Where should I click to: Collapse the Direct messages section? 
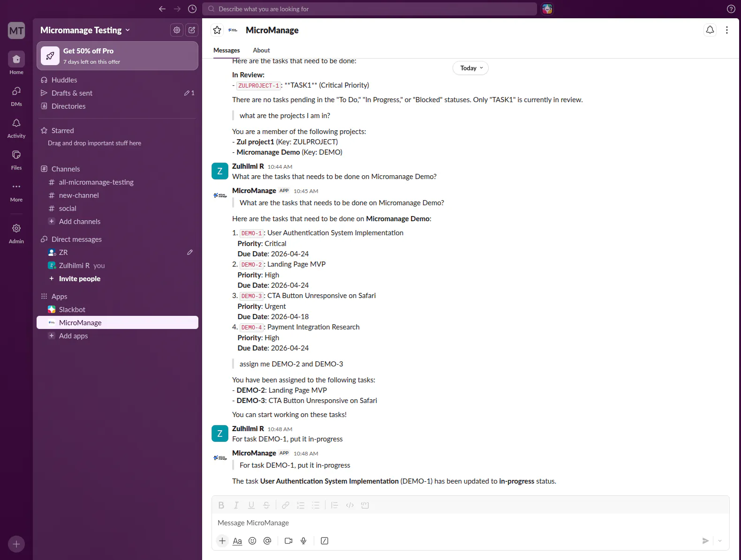pos(76,239)
